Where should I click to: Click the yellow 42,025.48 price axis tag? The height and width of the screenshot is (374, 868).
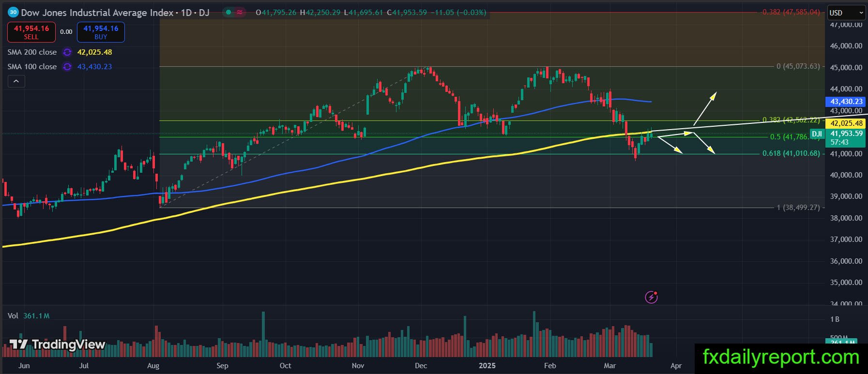(x=846, y=123)
